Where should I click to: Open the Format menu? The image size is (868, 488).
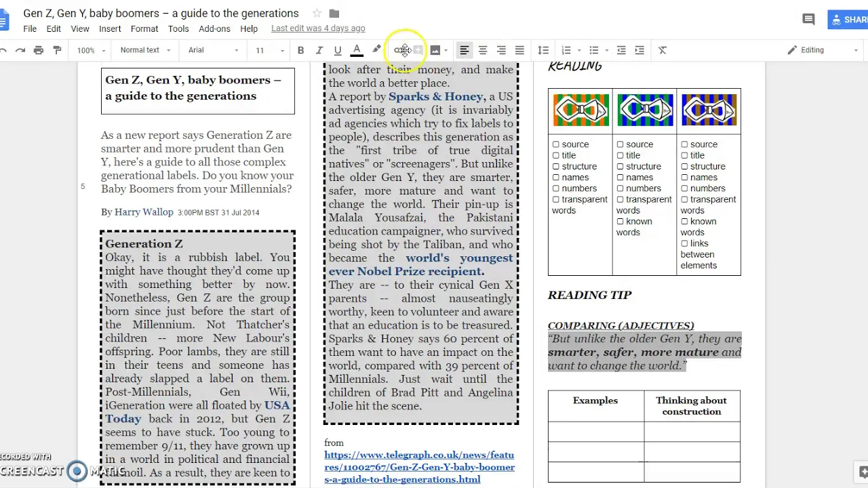[144, 28]
